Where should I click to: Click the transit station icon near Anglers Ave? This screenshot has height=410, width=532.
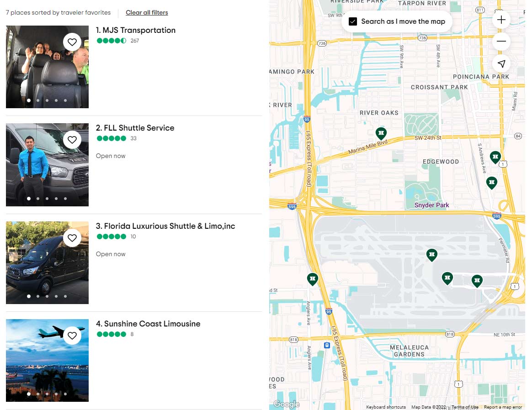[x=327, y=345]
